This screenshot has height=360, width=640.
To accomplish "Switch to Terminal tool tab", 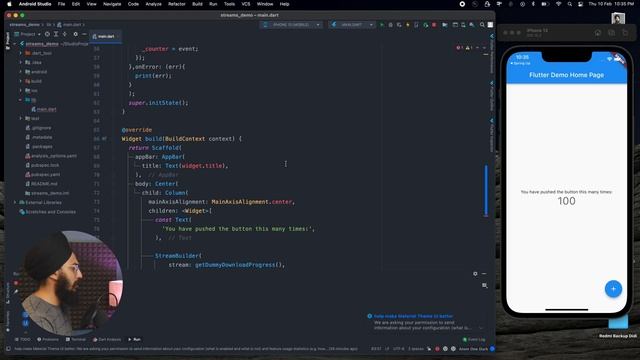I will [76, 339].
